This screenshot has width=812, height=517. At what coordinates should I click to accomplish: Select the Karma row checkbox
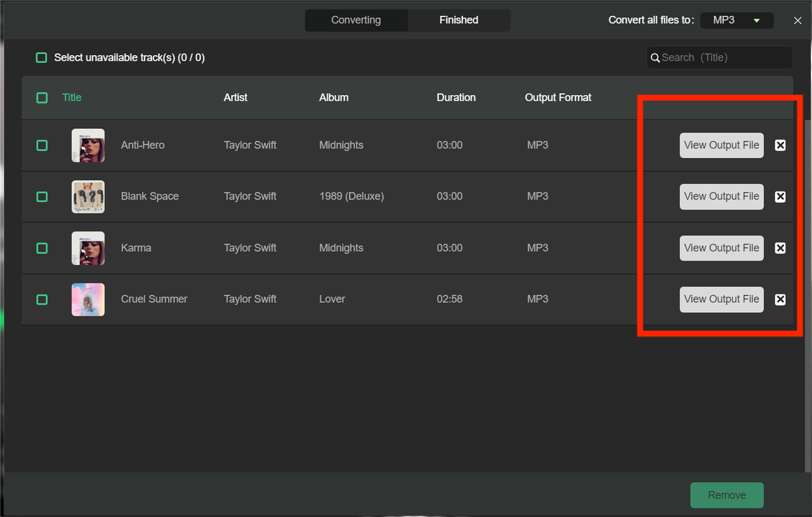[x=42, y=248]
